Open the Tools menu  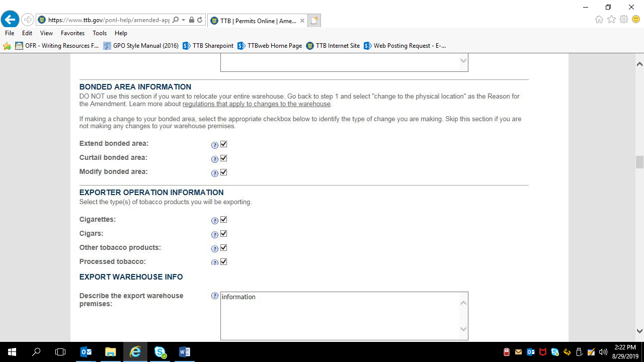(x=100, y=33)
